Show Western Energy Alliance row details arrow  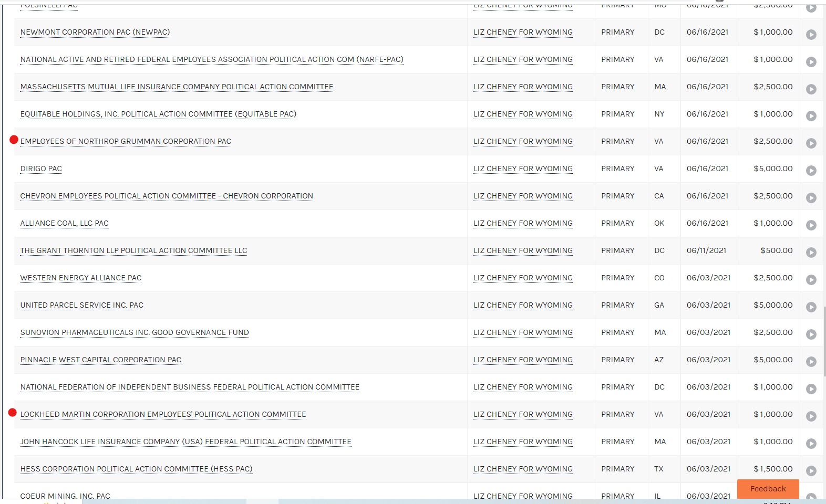click(x=811, y=280)
